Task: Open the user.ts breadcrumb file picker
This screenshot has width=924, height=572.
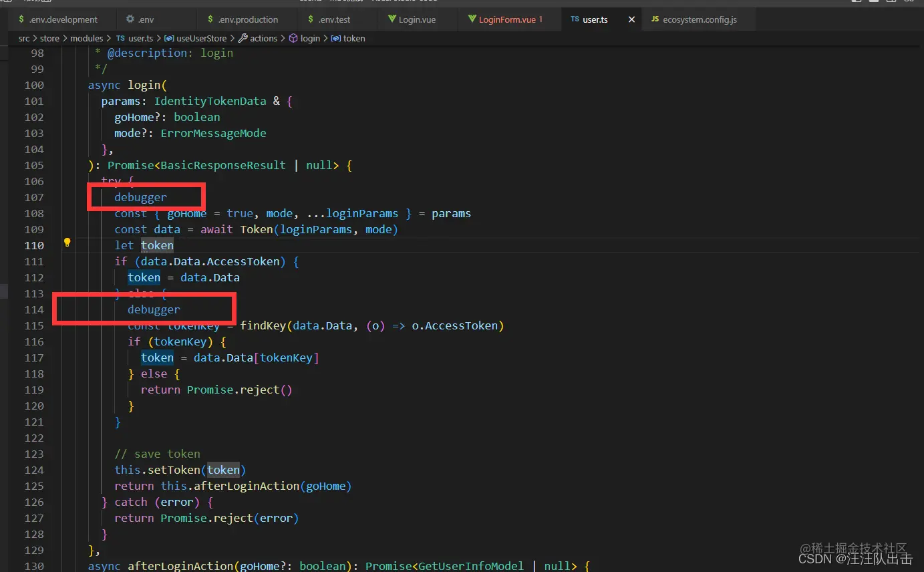Action: coord(135,38)
